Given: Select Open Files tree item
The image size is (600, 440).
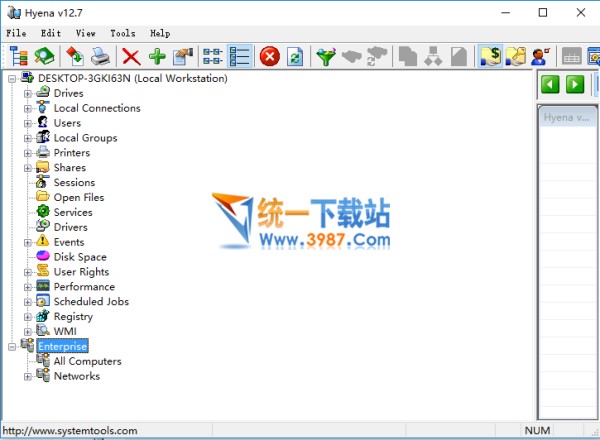Looking at the screenshot, I should 79,197.
